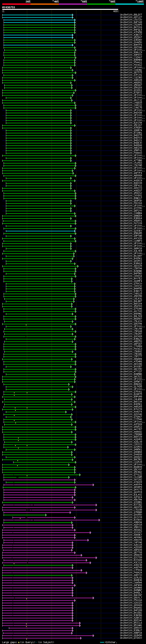This screenshot has height=644, width=146.
Task: Click the purple ~60% identity legend bar
Action: point(73,4)
